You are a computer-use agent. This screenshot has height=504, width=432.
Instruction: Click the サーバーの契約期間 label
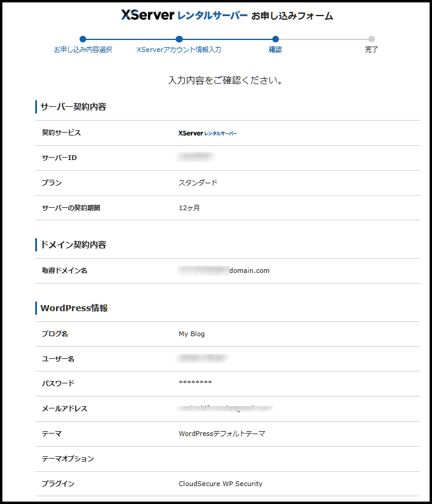[x=71, y=208]
